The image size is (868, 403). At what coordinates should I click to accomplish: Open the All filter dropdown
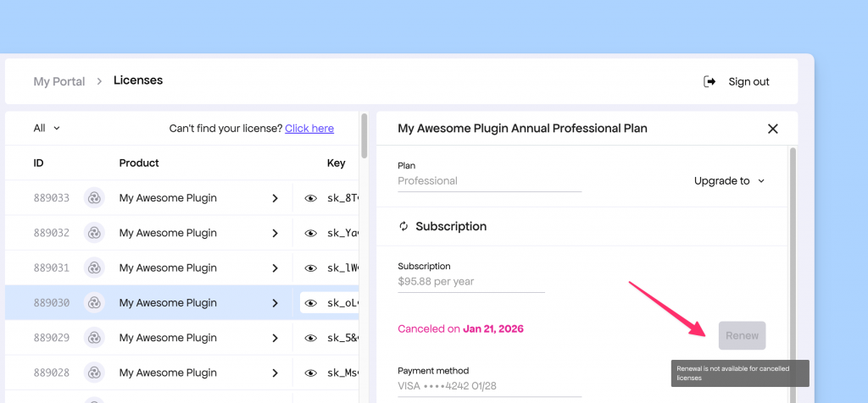coord(47,129)
